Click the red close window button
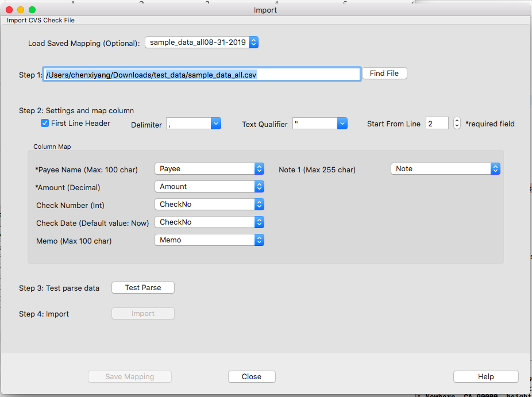Image resolution: width=532 pixels, height=397 pixels. click(9, 10)
